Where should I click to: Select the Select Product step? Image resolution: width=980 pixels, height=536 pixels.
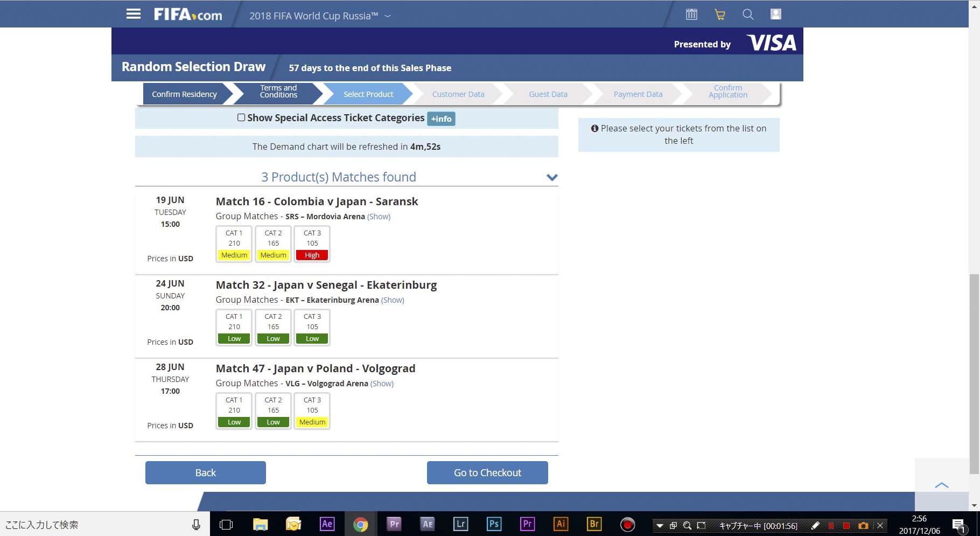(368, 94)
